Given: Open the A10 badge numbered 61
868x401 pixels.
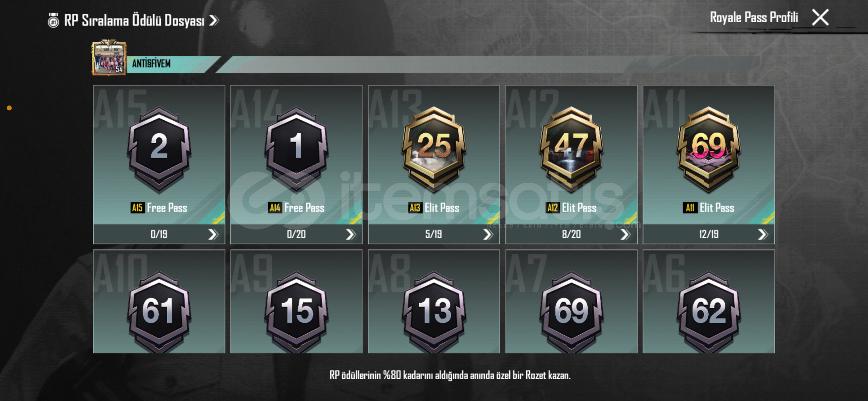Looking at the screenshot, I should click(159, 312).
